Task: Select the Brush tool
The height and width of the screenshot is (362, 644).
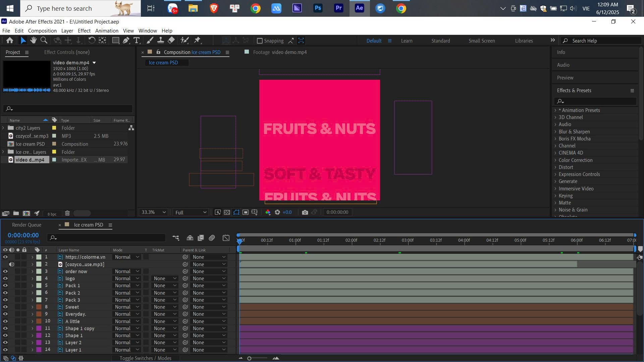Action: (x=150, y=41)
